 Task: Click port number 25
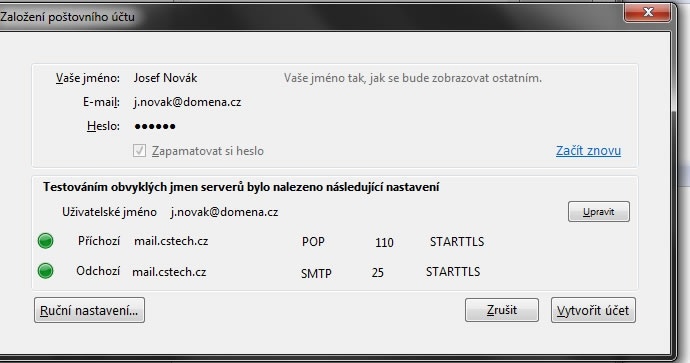click(378, 273)
